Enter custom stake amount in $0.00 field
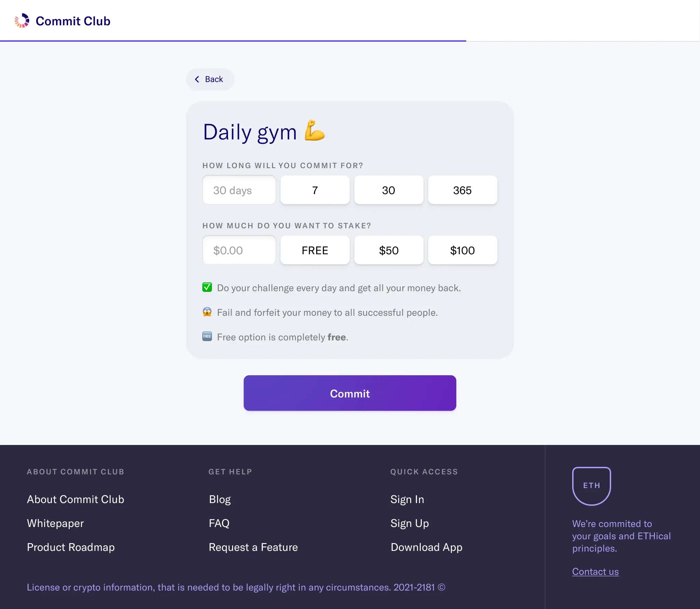The height and width of the screenshot is (609, 700). click(239, 249)
